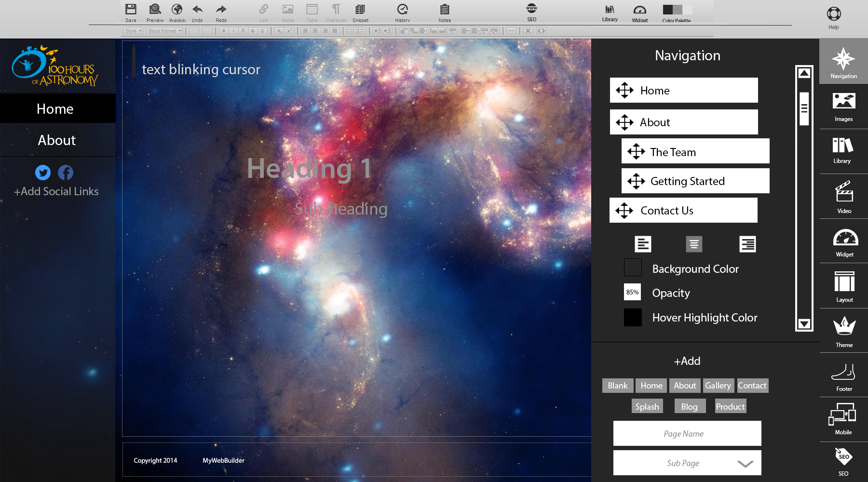The image size is (868, 482).
Task: Open the Hover Highlight Color swatch
Action: 633,317
